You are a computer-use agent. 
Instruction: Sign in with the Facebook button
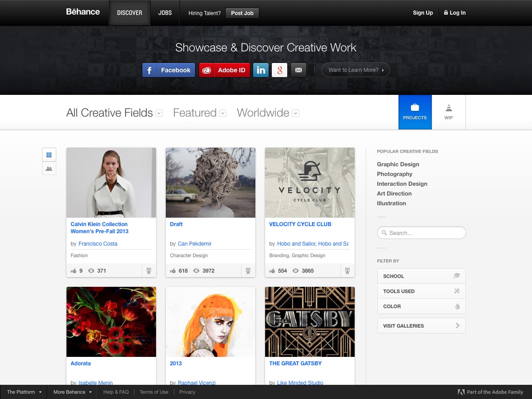168,70
